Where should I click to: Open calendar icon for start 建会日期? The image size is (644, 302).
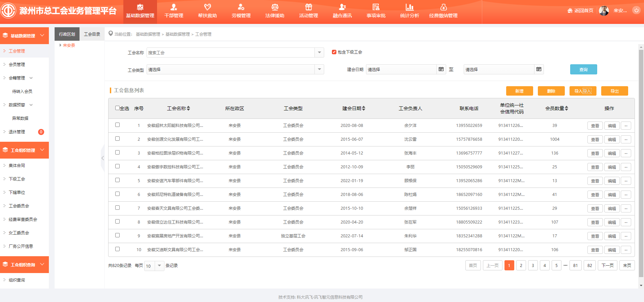[441, 69]
